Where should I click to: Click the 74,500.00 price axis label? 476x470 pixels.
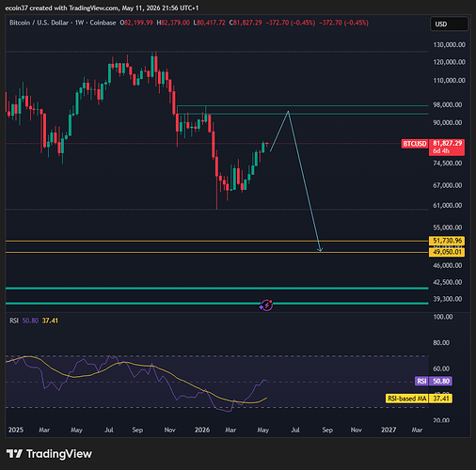click(448, 164)
